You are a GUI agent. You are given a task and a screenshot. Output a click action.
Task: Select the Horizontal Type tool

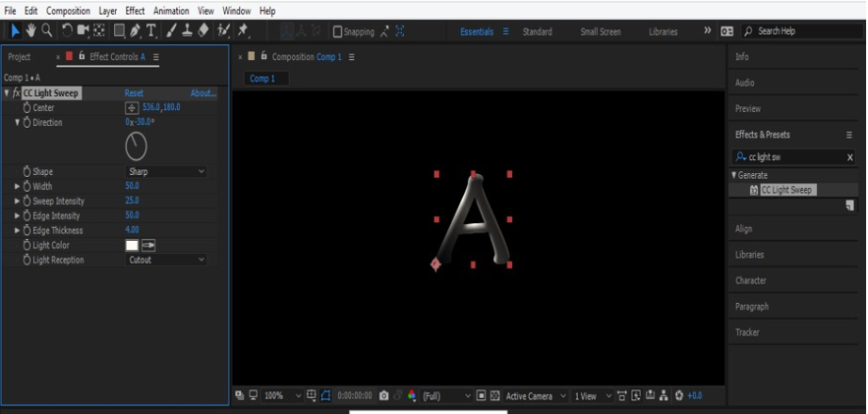pyautogui.click(x=152, y=31)
